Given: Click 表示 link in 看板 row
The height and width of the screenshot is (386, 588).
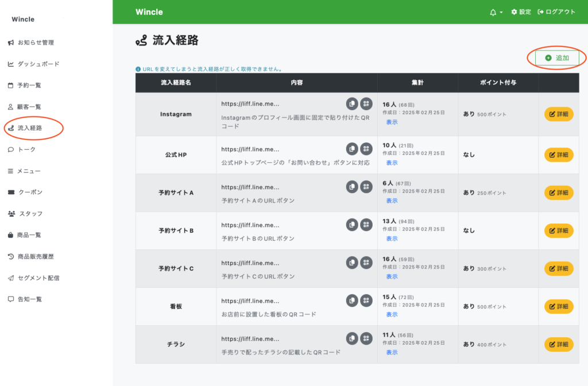Looking at the screenshot, I should click(392, 314).
